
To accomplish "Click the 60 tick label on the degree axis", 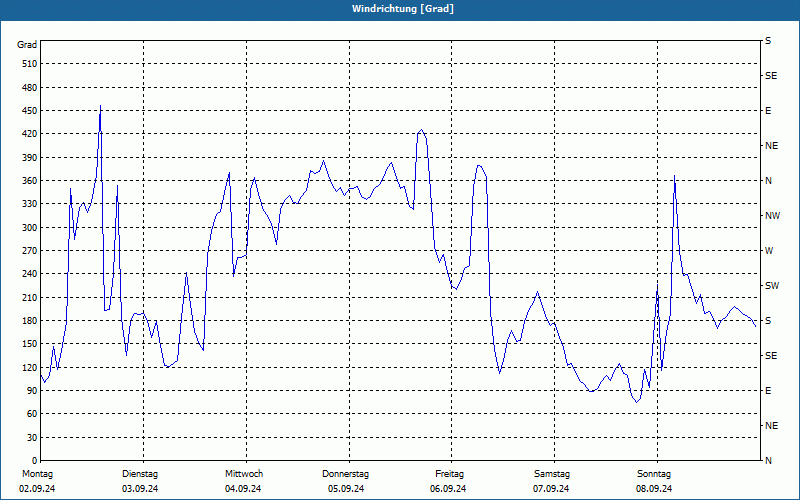I will [x=32, y=413].
